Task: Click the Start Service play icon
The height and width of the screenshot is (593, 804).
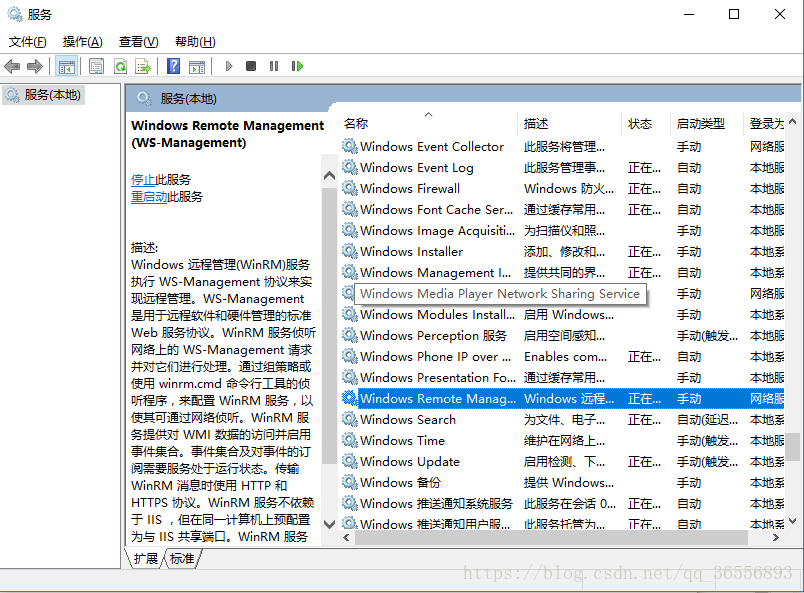Action: pos(229,66)
